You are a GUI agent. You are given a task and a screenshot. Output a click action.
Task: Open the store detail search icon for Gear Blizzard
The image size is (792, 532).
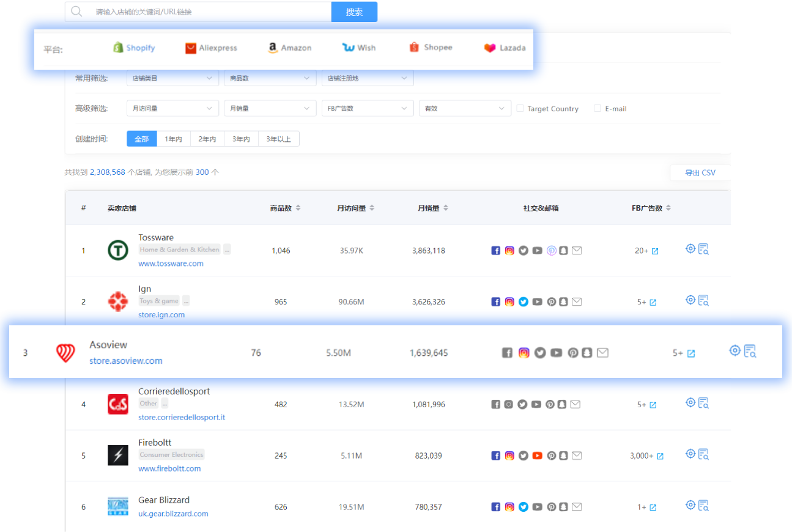(703, 505)
